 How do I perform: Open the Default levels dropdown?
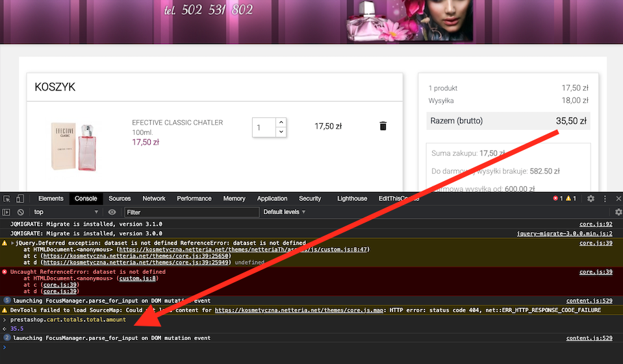pos(284,212)
